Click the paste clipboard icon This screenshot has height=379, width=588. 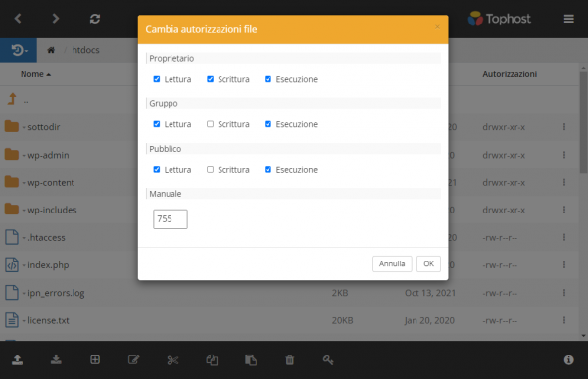click(251, 359)
